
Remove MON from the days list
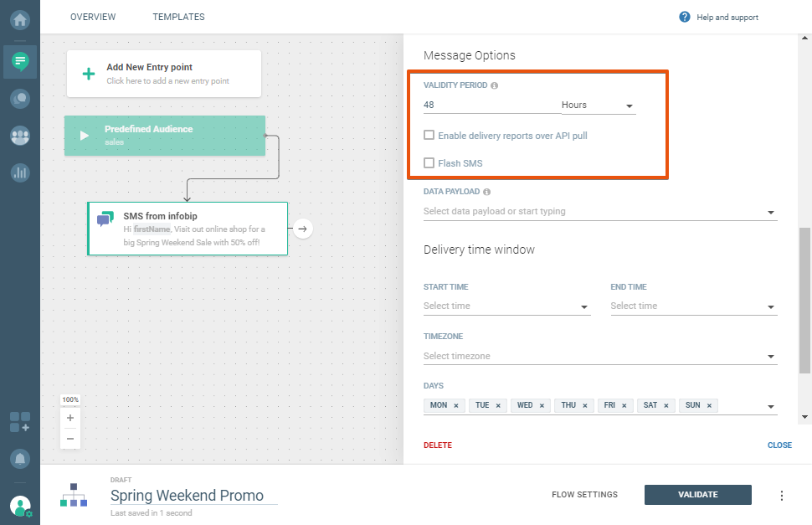coord(455,405)
